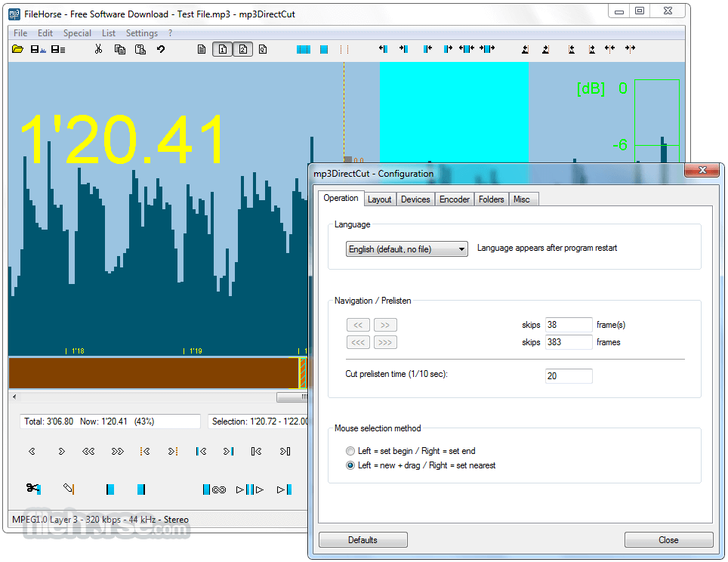Click the Cut prelisten time field
728x562 pixels.
coord(569,375)
